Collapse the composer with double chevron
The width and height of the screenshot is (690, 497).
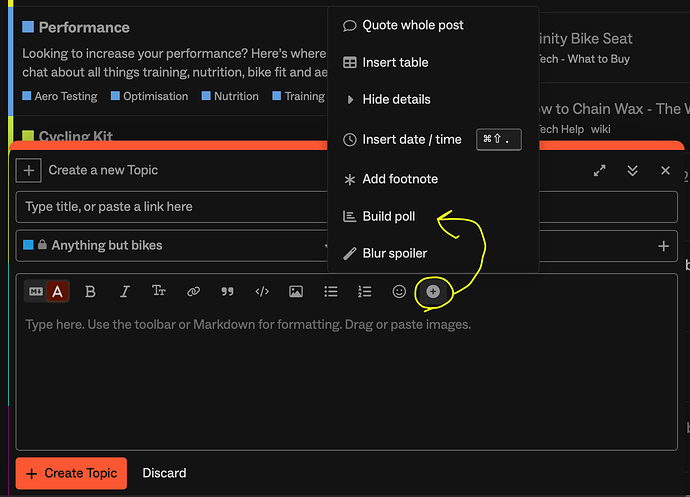(632, 171)
